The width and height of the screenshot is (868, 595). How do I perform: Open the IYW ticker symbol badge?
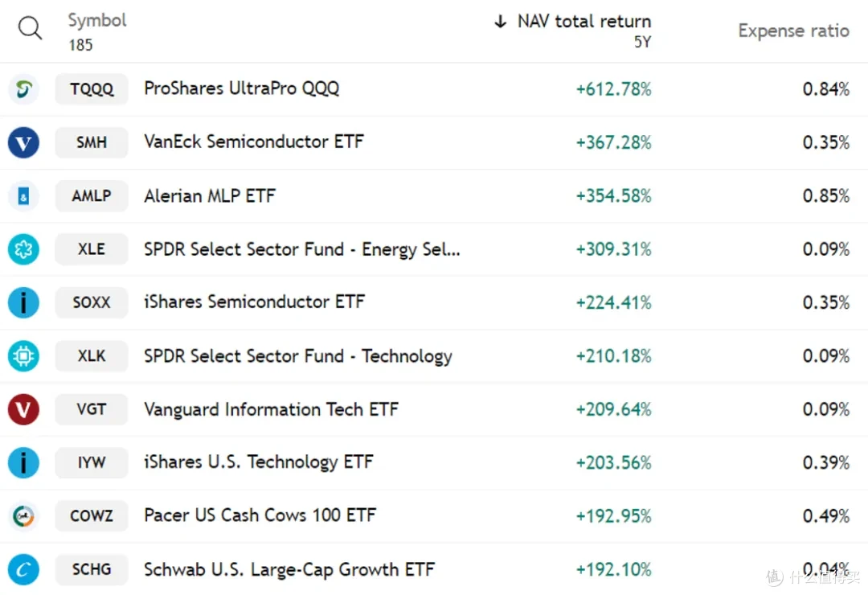click(92, 463)
